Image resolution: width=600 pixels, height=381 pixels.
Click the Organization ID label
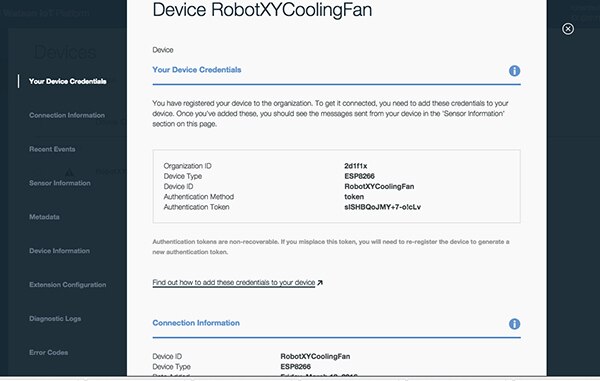[x=188, y=166]
